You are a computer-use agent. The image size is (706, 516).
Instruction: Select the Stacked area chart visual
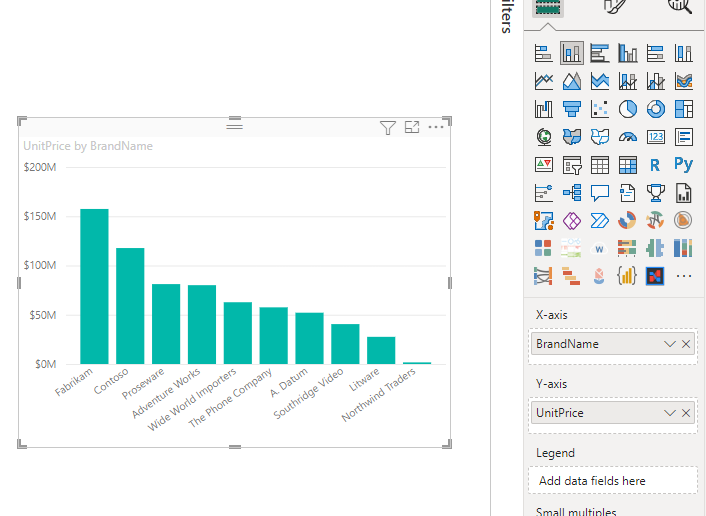point(600,81)
